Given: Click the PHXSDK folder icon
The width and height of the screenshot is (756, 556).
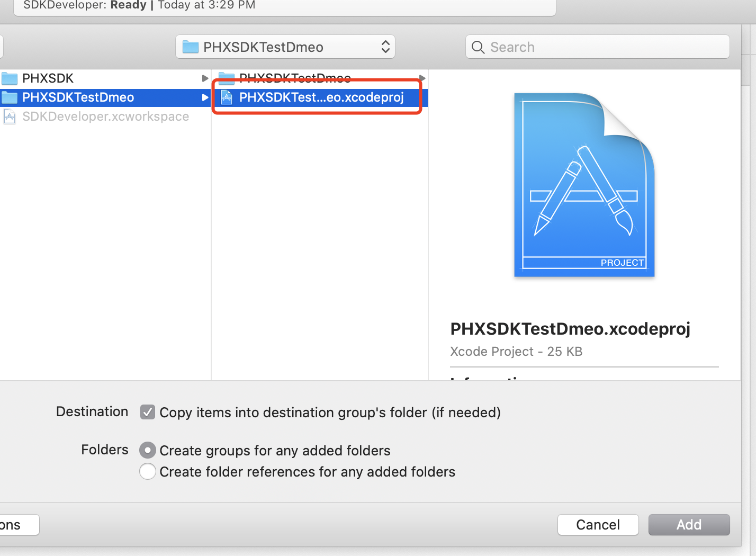Looking at the screenshot, I should tap(10, 78).
